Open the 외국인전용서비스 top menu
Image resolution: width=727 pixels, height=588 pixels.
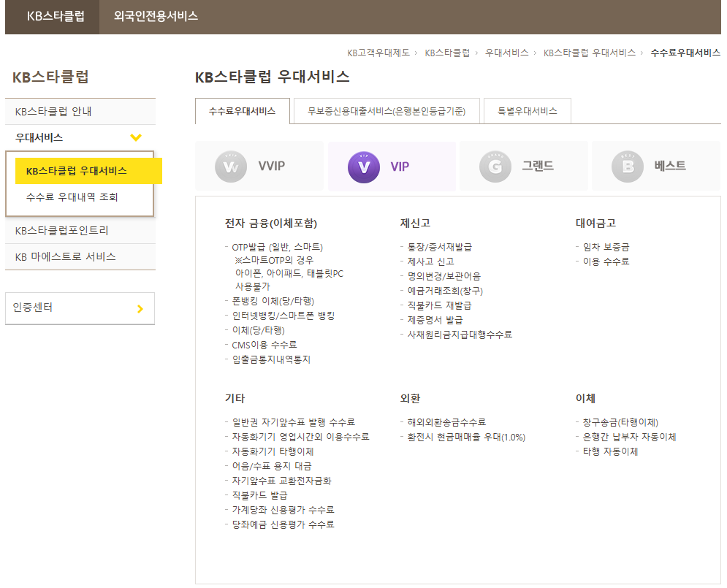click(x=156, y=16)
